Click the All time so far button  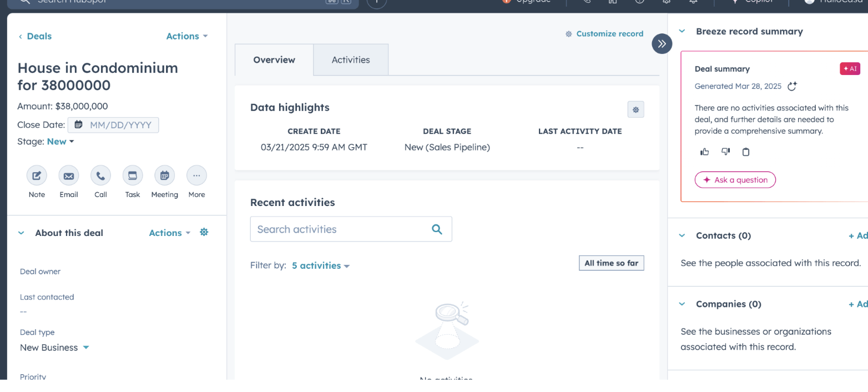coord(612,263)
